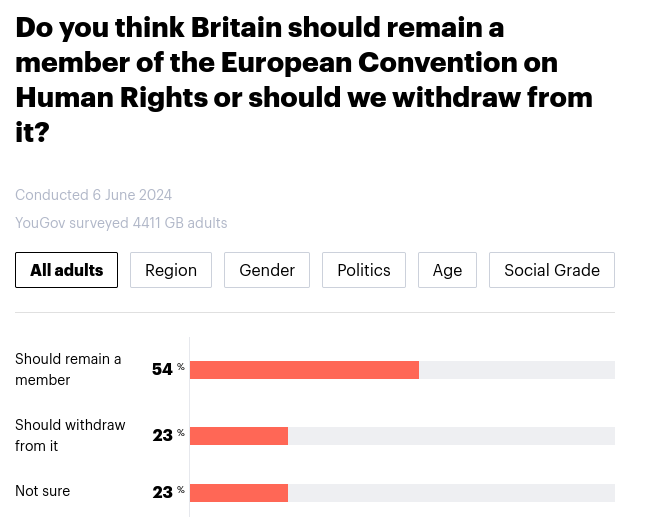Click the orange 'Should withdraw from it' bar
This screenshot has width=652, height=529.
pos(239,436)
